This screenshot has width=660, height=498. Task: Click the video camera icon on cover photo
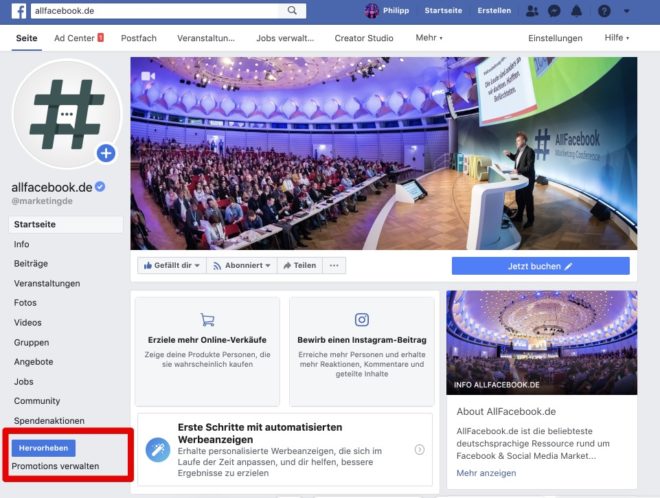coord(148,76)
